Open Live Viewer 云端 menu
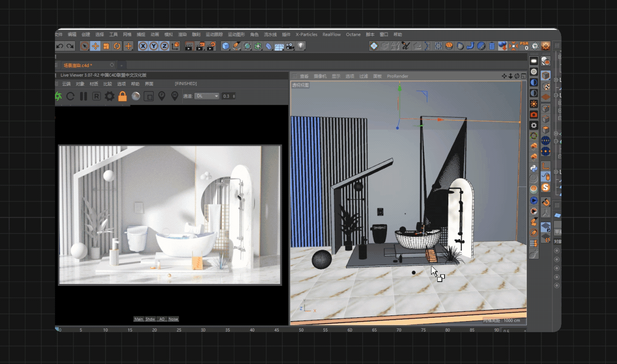This screenshot has width=617, height=364. [67, 84]
